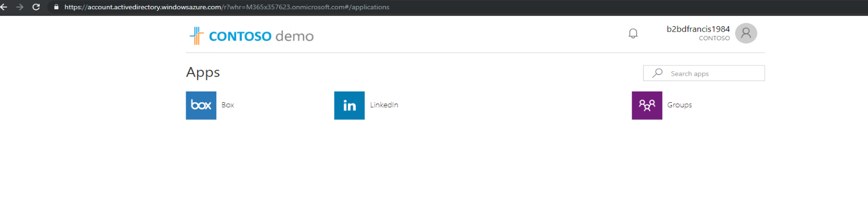Open the Box app tile icon

pos(201,105)
